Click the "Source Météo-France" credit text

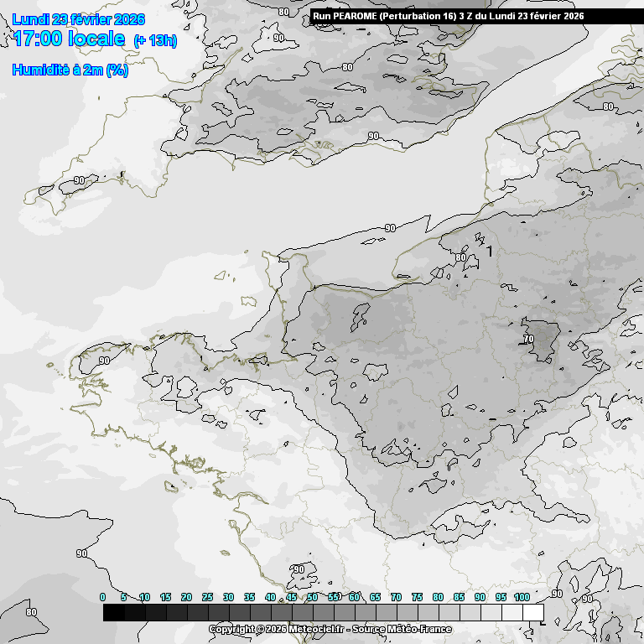click(x=402, y=629)
